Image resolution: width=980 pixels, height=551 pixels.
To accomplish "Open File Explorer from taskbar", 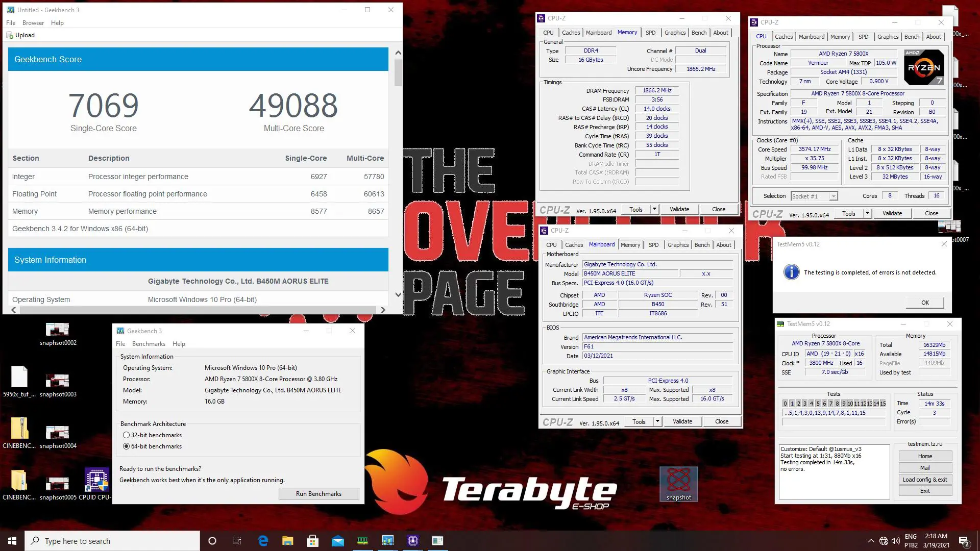I will [x=287, y=541].
